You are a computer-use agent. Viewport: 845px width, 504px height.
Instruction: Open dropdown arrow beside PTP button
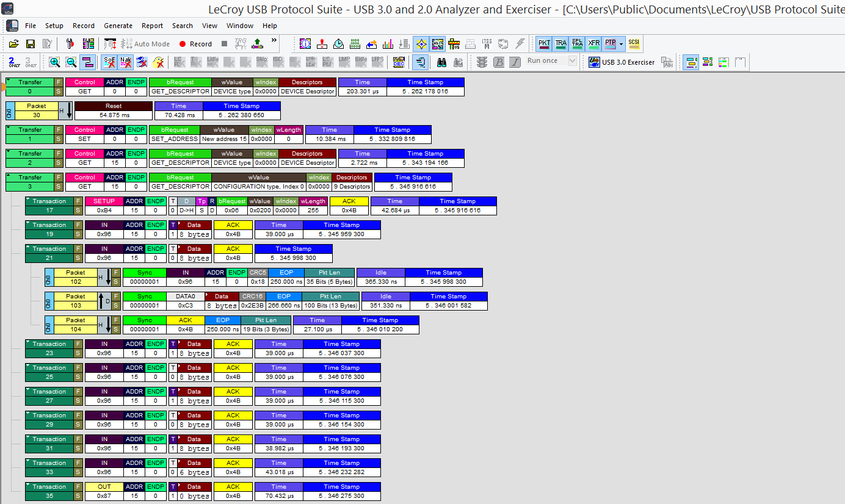point(622,44)
